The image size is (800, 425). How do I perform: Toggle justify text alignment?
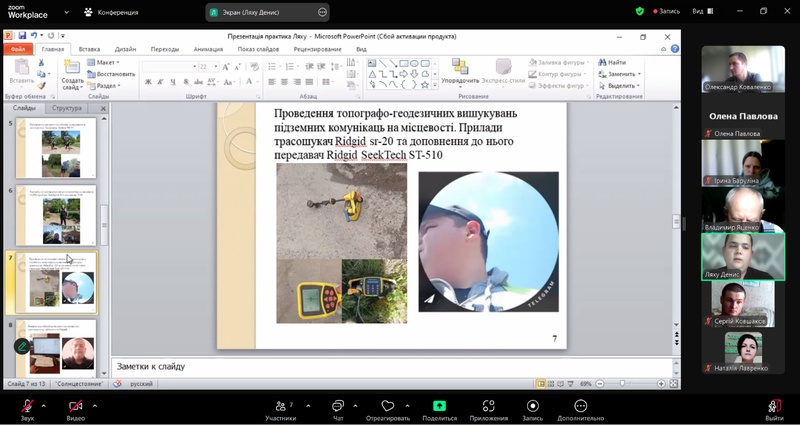pyautogui.click(x=309, y=82)
